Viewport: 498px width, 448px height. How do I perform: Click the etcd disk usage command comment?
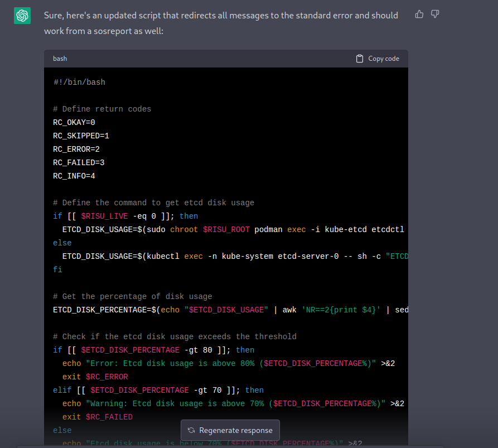[154, 203]
